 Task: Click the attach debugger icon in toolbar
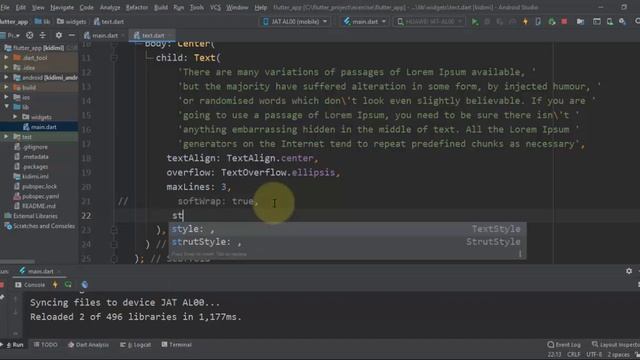click(552, 22)
